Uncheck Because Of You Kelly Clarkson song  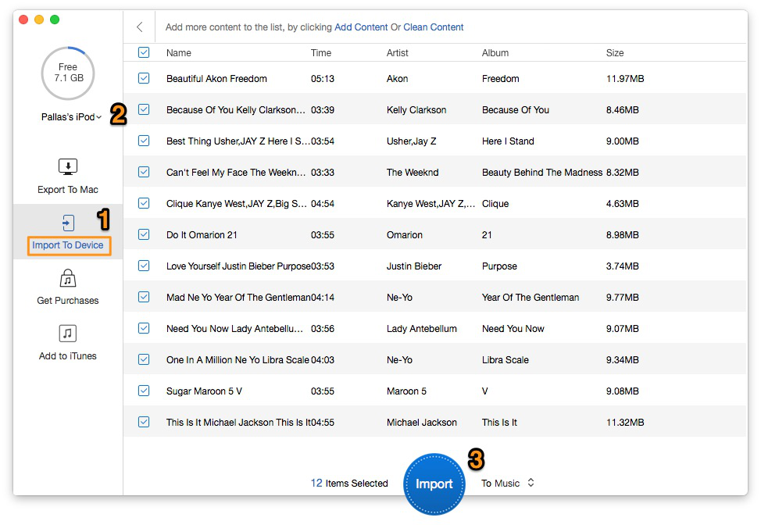point(144,109)
